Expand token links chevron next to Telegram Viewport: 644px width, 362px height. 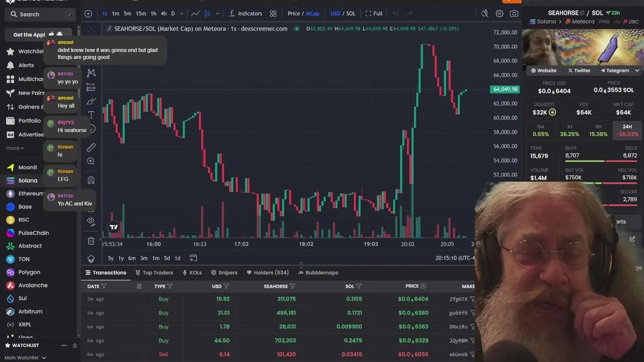637,71
